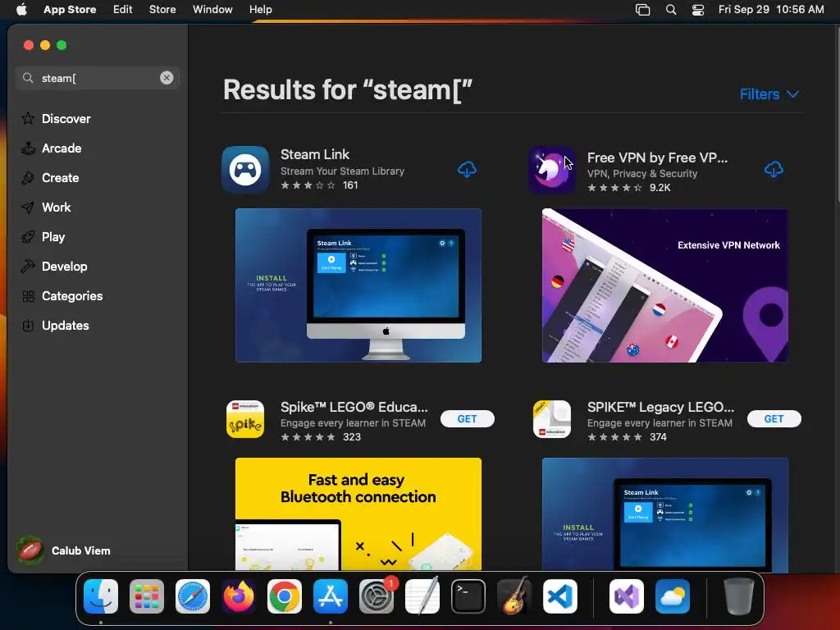Open Spotlight search in menu bar
Screen dimensions: 840x630
click(x=671, y=10)
